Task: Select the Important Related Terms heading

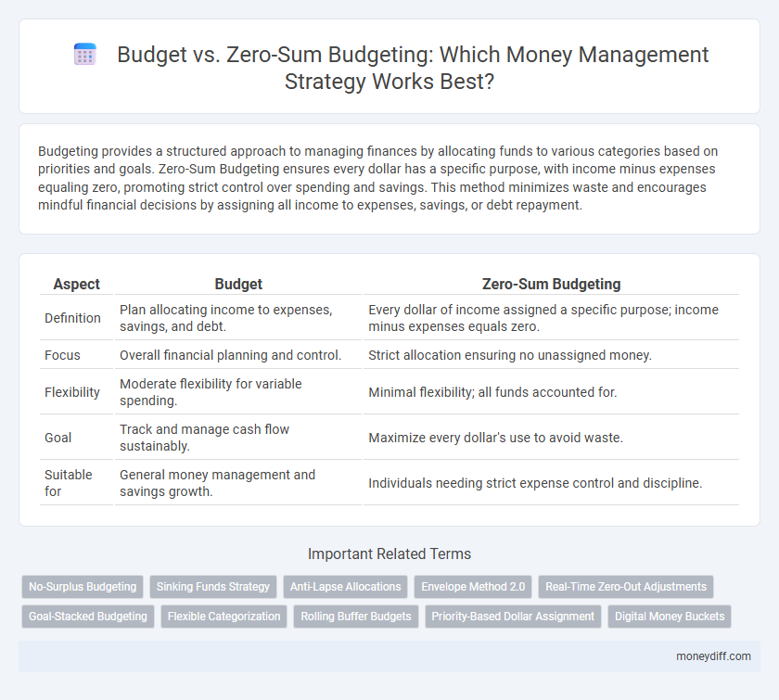Action: click(x=389, y=554)
